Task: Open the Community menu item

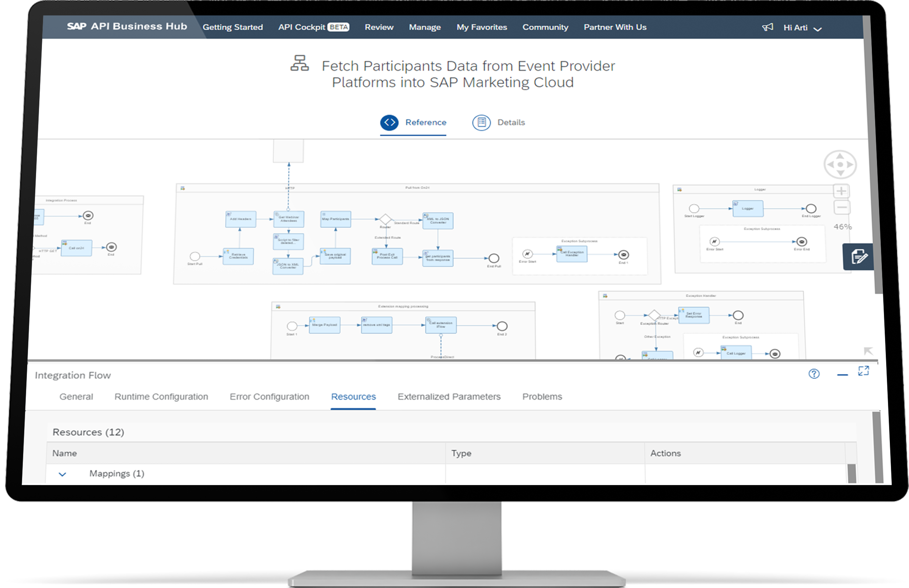Action: click(545, 27)
